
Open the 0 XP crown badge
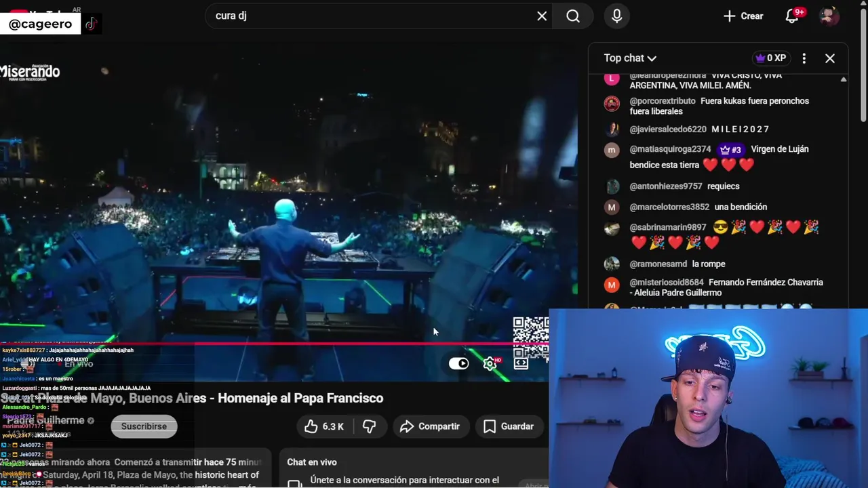click(x=770, y=58)
